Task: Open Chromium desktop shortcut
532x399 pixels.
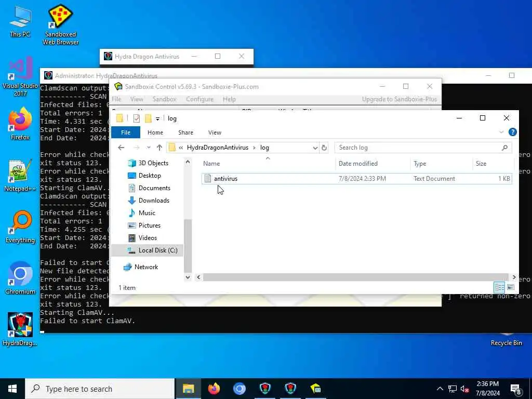Action: coord(20,278)
